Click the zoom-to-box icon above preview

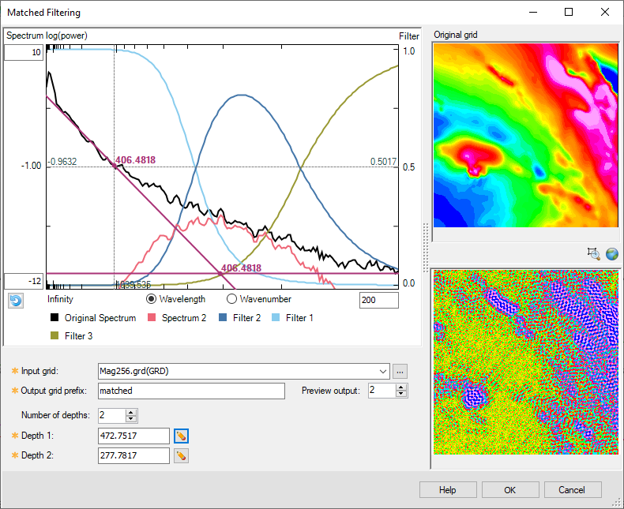[x=594, y=255]
